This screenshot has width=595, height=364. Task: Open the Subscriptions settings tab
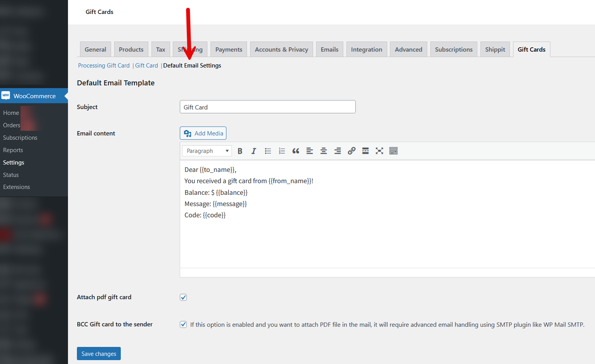pyautogui.click(x=454, y=49)
